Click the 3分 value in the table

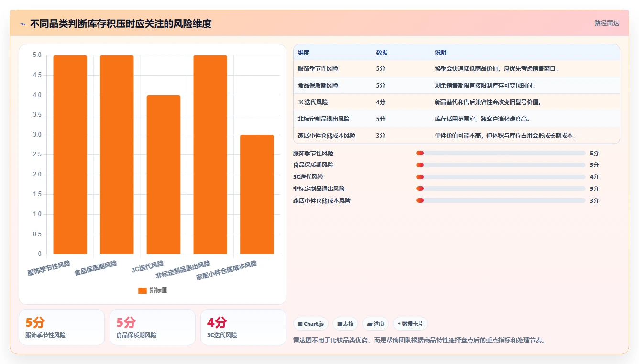(381, 136)
